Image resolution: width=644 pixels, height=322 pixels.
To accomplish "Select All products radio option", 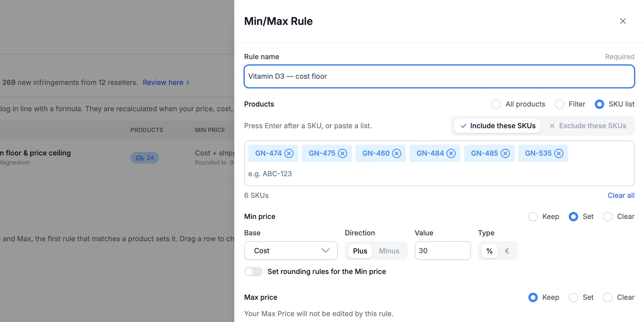I will tap(496, 104).
